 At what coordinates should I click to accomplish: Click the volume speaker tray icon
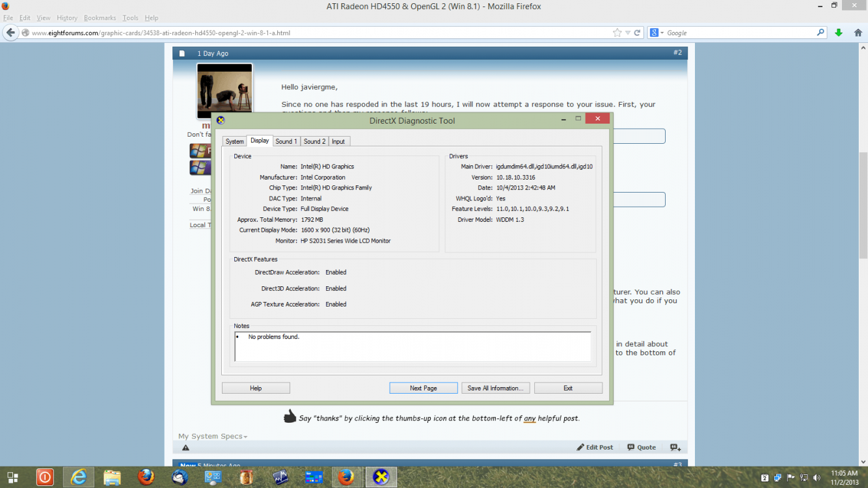click(x=816, y=478)
